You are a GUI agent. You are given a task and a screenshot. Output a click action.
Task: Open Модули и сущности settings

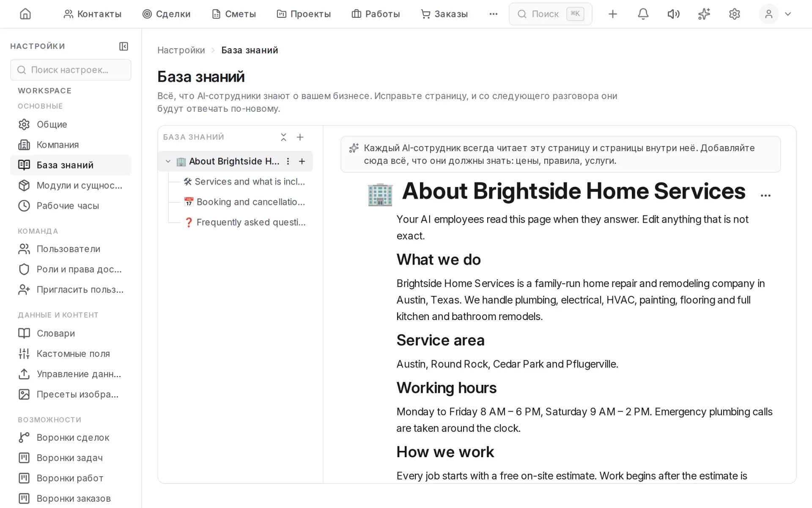pyautogui.click(x=71, y=185)
